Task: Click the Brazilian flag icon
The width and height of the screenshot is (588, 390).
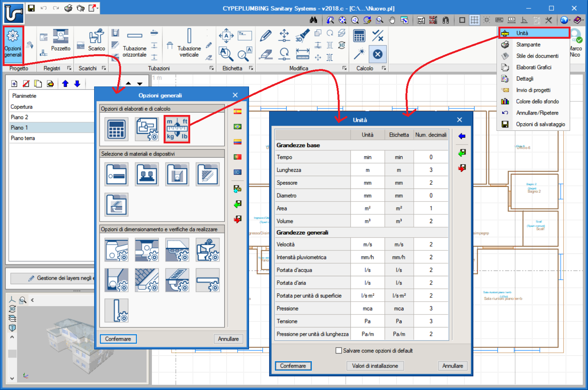Action: point(238,127)
